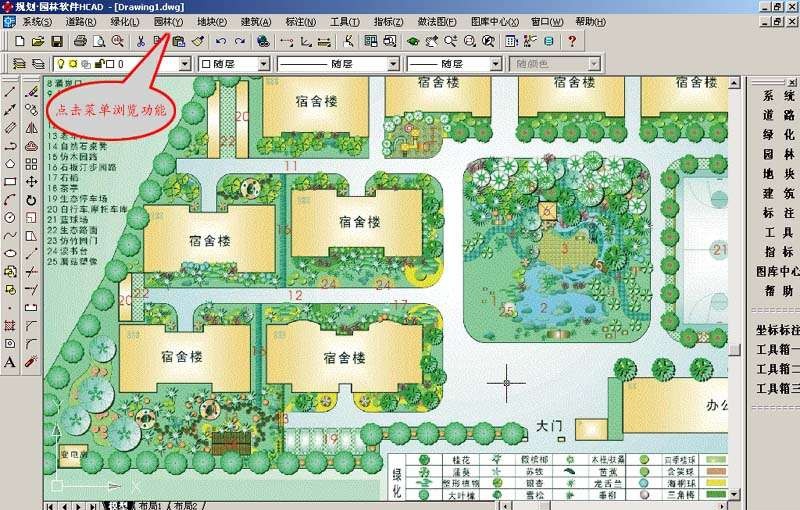
Task: Open a file using the folder icon
Action: 38,41
